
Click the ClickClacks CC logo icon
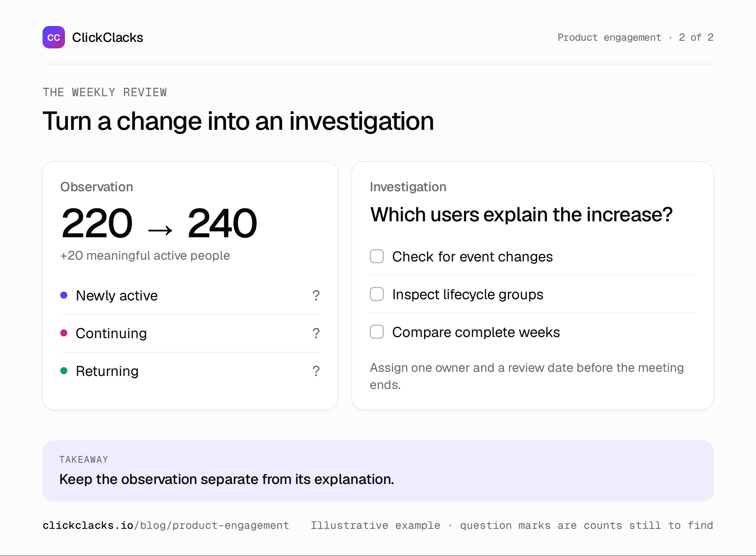[53, 37]
